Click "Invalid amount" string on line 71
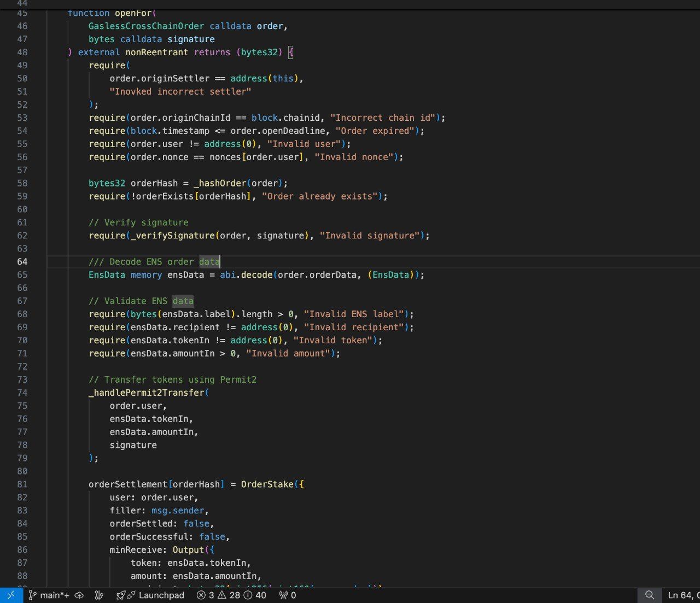 [288, 353]
